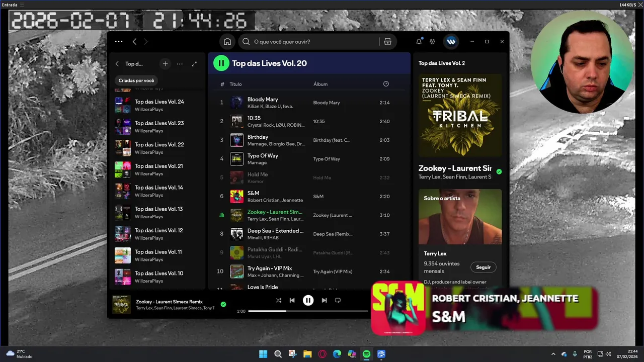Go to Spotify Home
644x362 pixels.
[227, 42]
